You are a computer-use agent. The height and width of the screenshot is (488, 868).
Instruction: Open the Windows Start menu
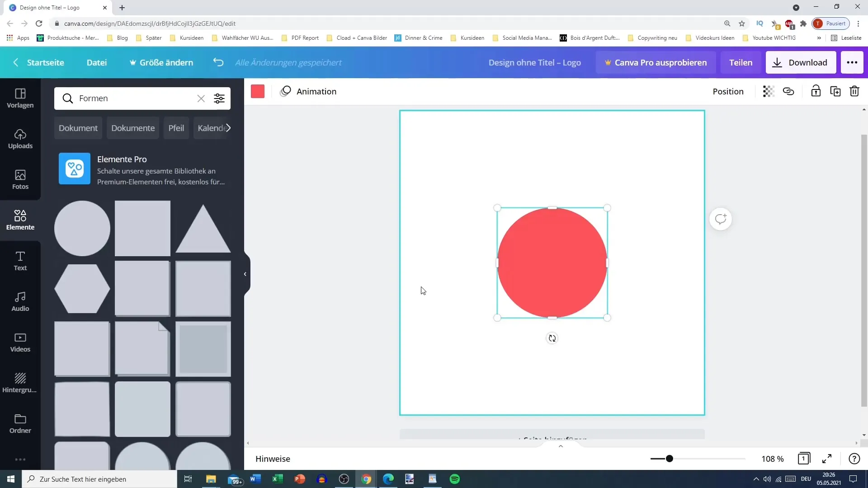pos(11,479)
